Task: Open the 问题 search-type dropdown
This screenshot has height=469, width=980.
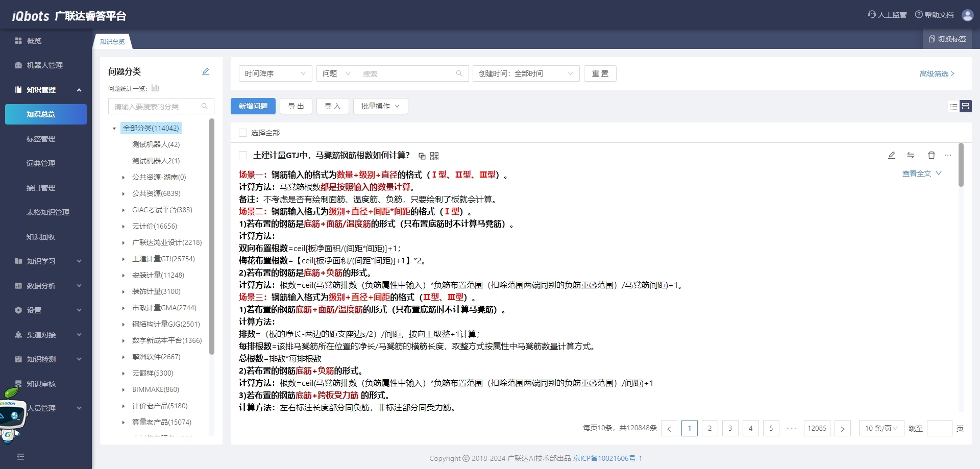Action: [x=336, y=73]
